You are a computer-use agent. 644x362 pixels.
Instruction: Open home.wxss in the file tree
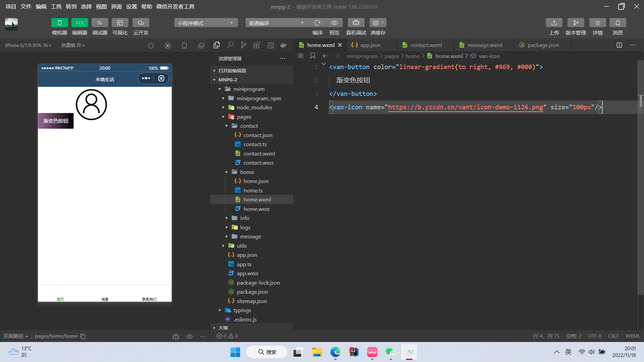click(x=256, y=209)
